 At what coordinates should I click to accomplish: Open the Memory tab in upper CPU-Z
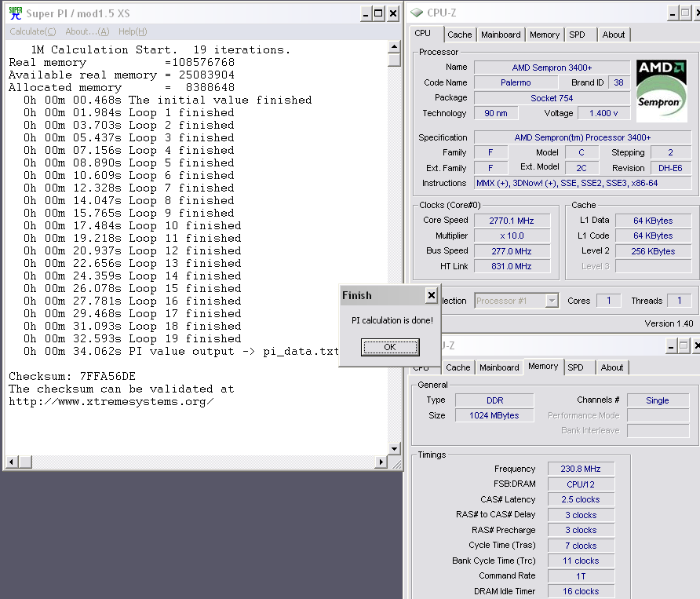[x=544, y=35]
